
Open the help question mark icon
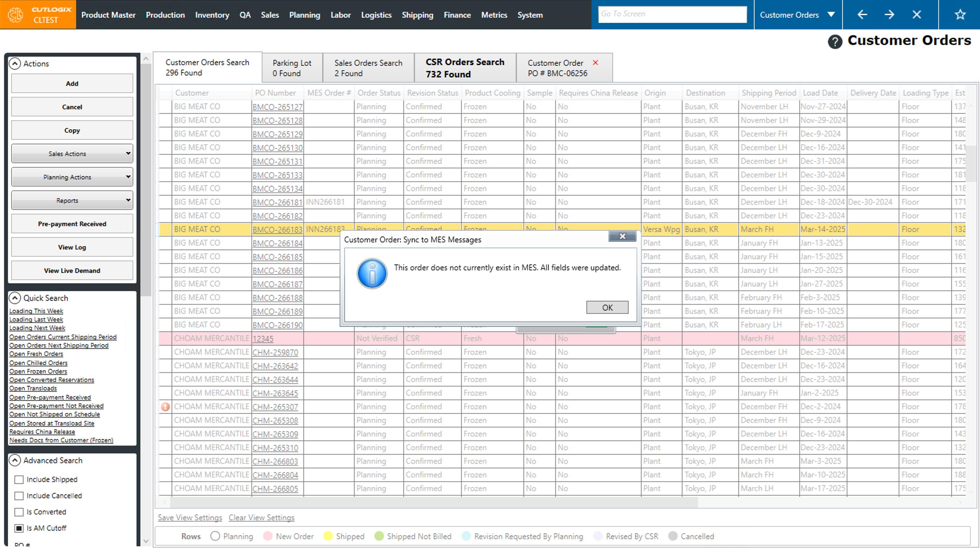pos(835,42)
